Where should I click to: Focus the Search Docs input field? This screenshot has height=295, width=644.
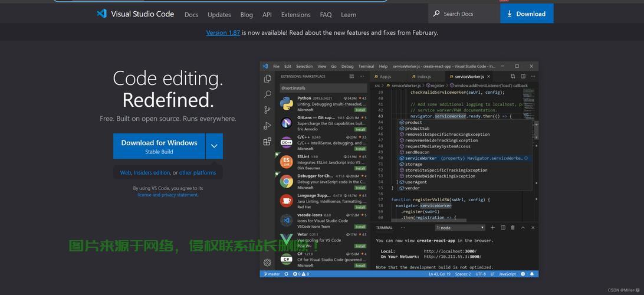click(x=464, y=14)
